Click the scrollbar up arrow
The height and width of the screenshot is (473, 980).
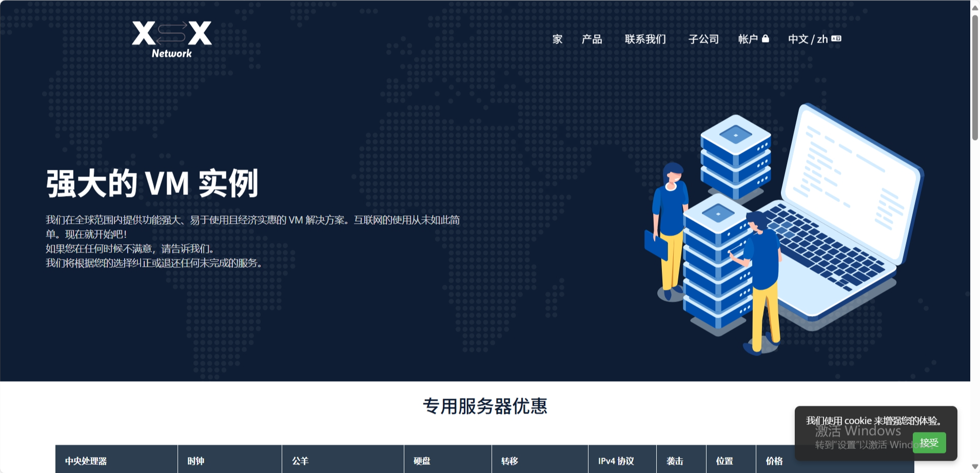(975, 7)
